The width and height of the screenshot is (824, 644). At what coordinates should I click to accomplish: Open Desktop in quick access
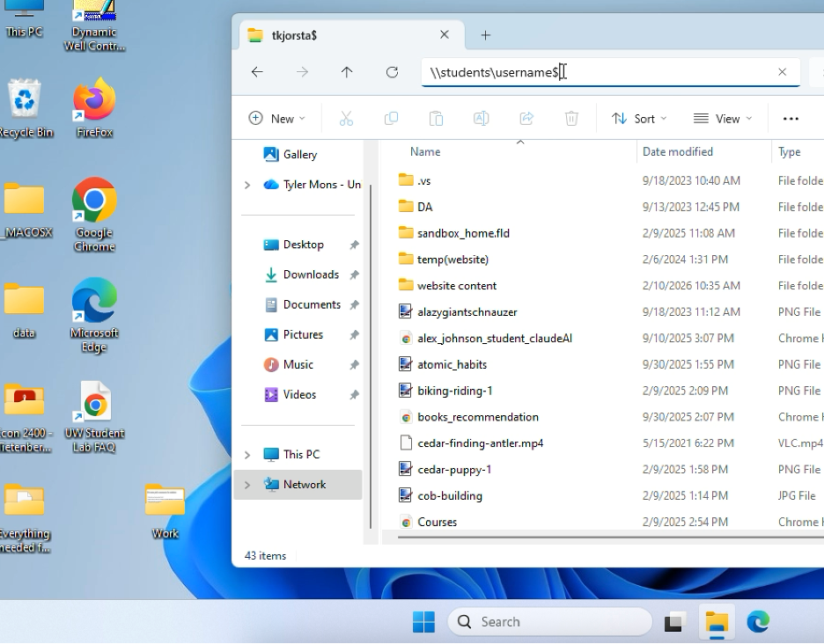pyautogui.click(x=303, y=245)
